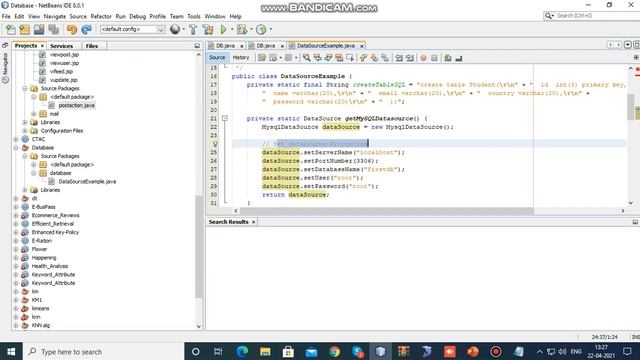Expand the E-BusPass project node
This screenshot has height=360, width=640.
point(16,207)
